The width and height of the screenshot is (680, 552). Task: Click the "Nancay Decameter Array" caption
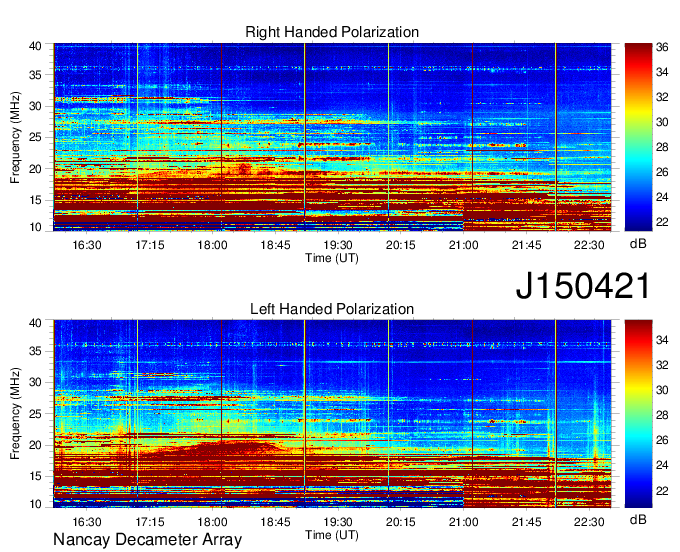tap(147, 540)
